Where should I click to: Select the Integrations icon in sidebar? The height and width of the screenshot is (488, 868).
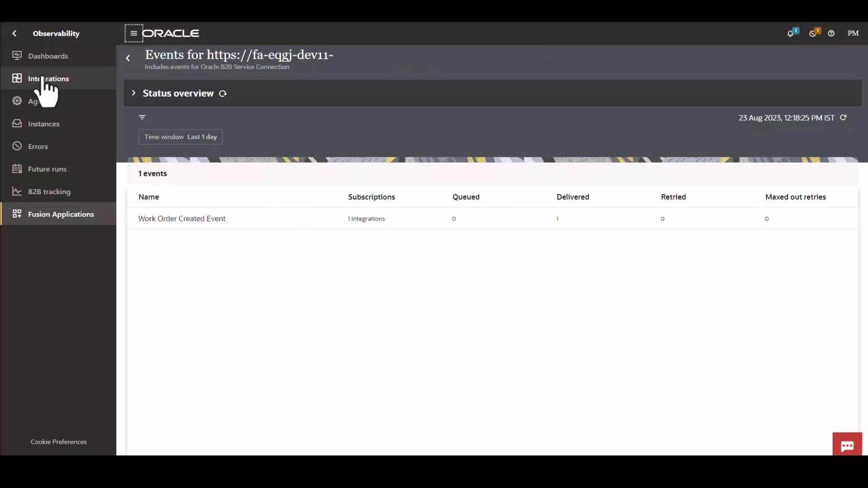tap(17, 78)
